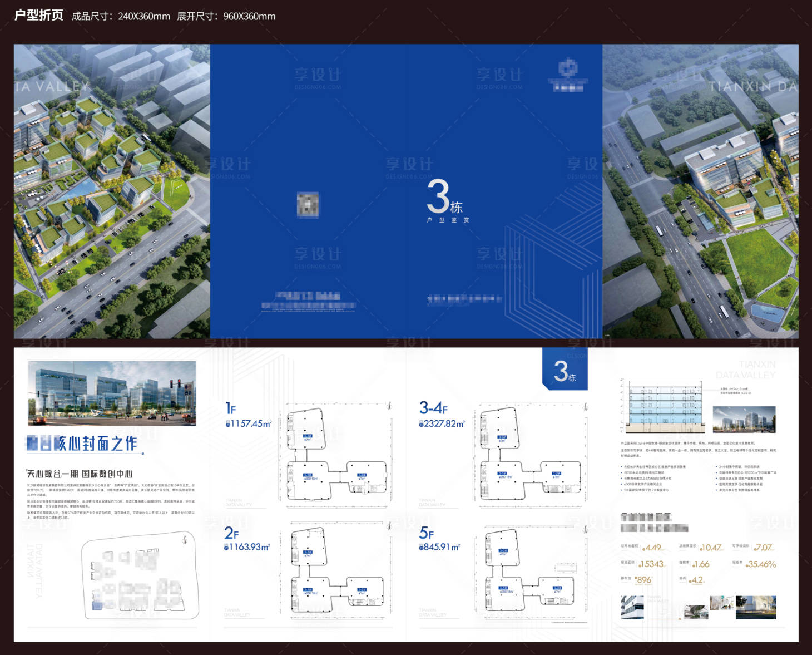This screenshot has width=812, height=655.
Task: Click the 展开尺寸：960X360mm text
Action: tap(226, 16)
